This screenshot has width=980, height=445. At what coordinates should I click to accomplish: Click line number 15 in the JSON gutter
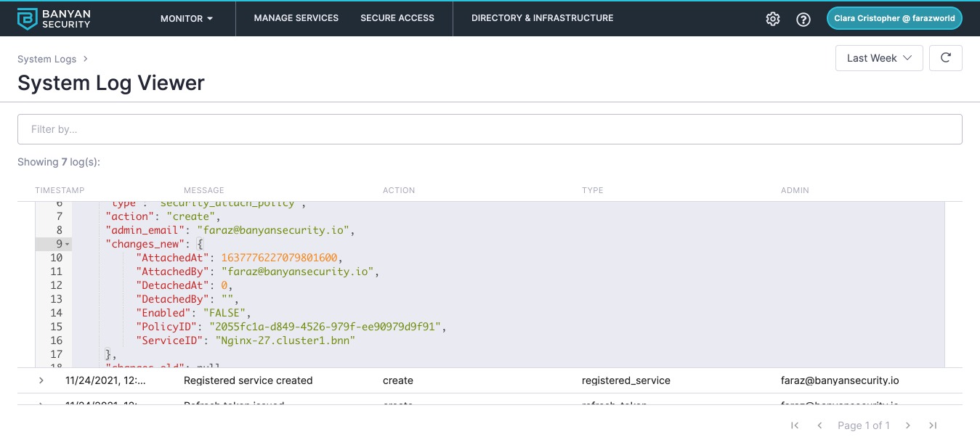tap(57, 327)
